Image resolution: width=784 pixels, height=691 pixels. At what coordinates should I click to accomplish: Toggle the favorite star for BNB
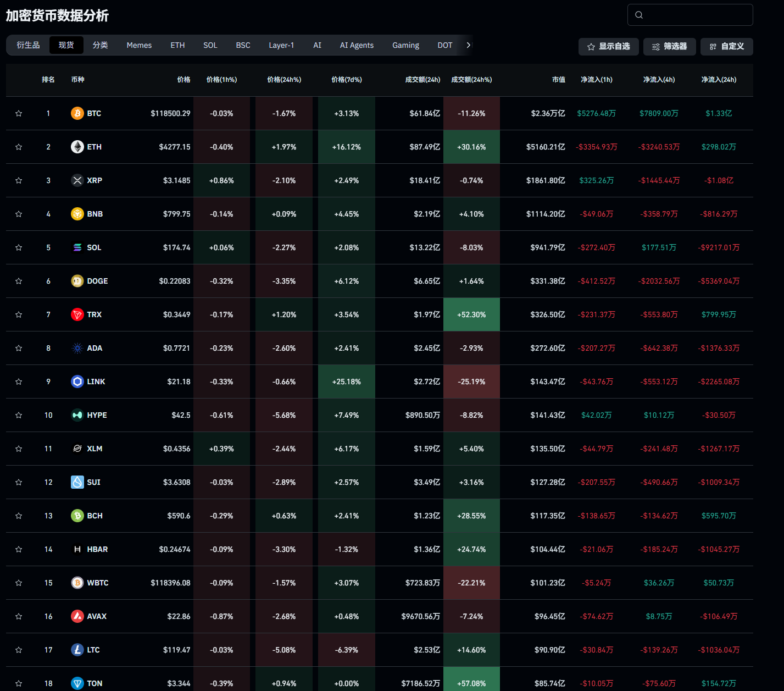point(19,214)
